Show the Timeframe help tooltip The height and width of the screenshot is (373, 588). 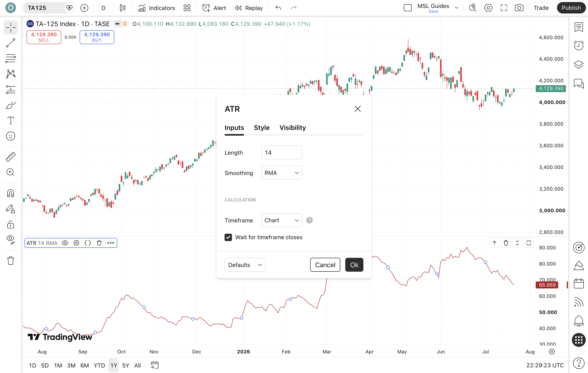309,220
